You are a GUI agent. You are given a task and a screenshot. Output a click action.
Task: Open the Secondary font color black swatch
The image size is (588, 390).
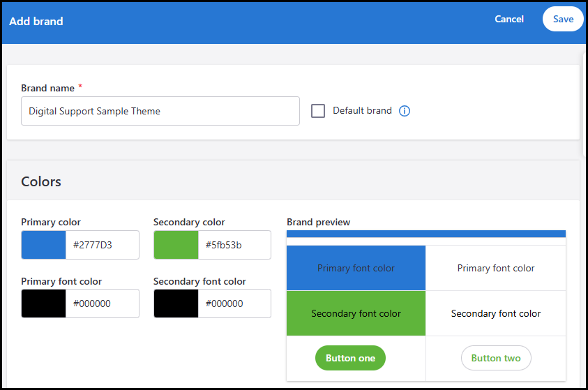[176, 303]
